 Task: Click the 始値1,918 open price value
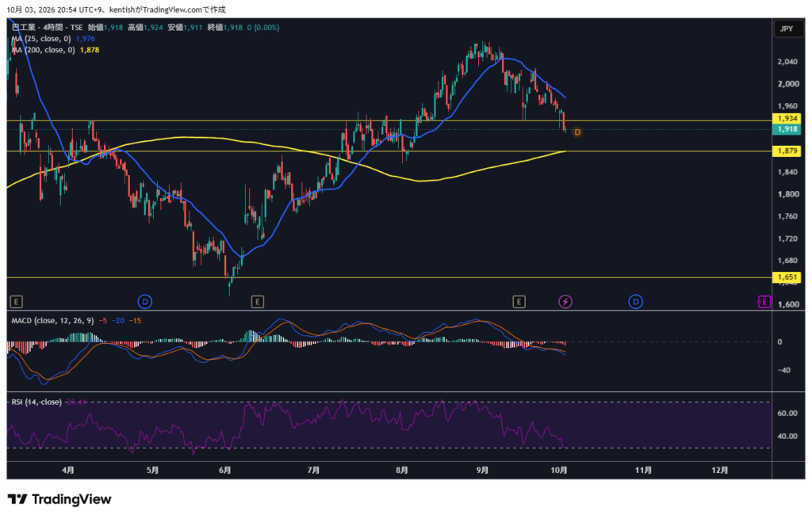(105, 28)
